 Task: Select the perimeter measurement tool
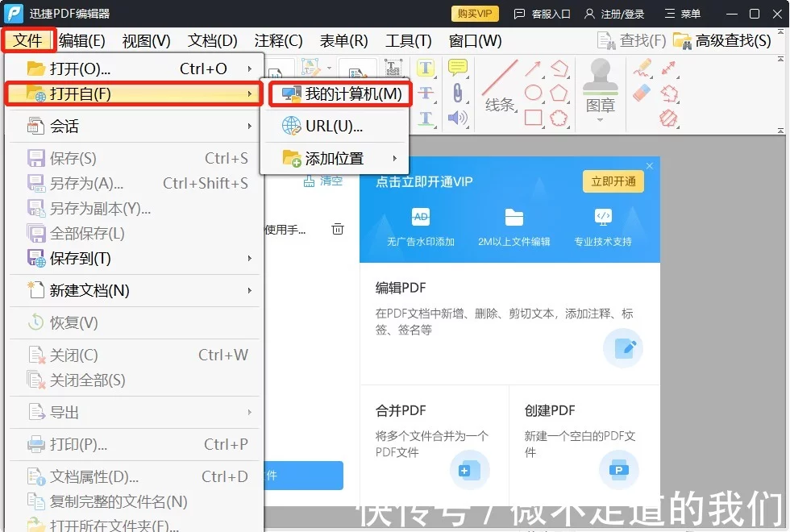click(x=668, y=93)
